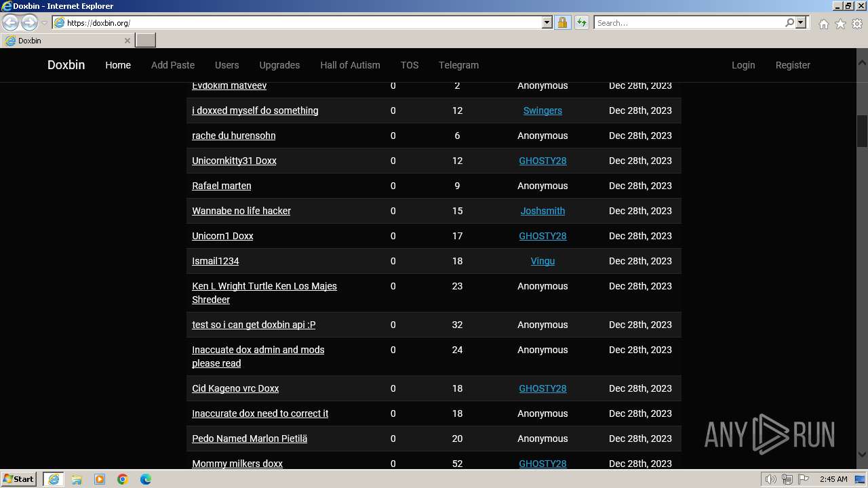
Task: Click the view count 52 cell
Action: [x=457, y=464]
